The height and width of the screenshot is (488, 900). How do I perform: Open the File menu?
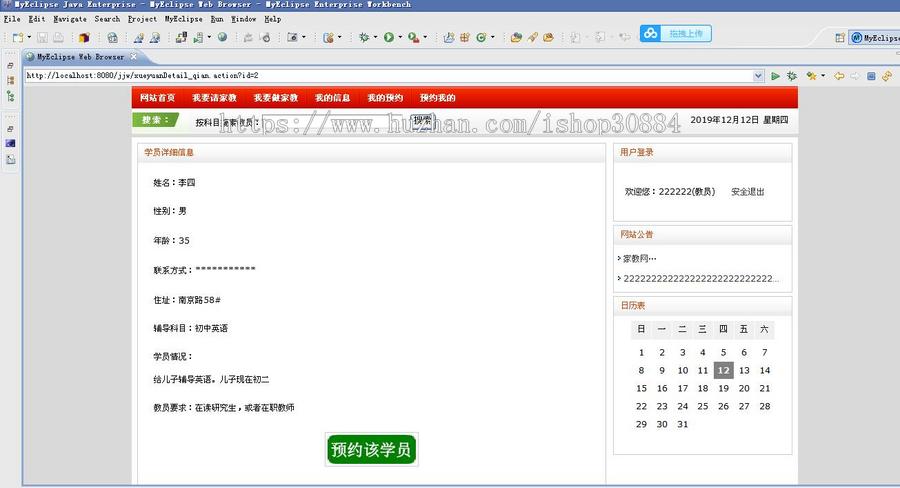click(x=12, y=19)
